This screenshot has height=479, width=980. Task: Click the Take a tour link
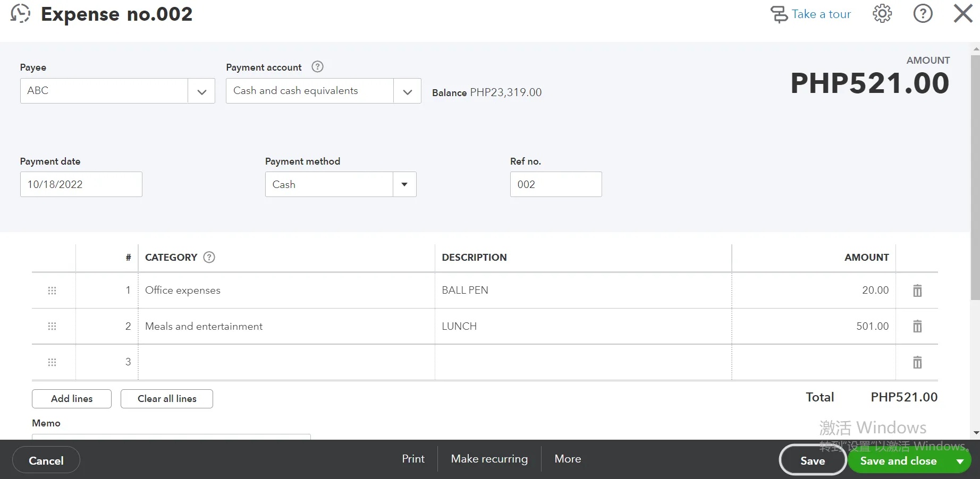point(821,14)
